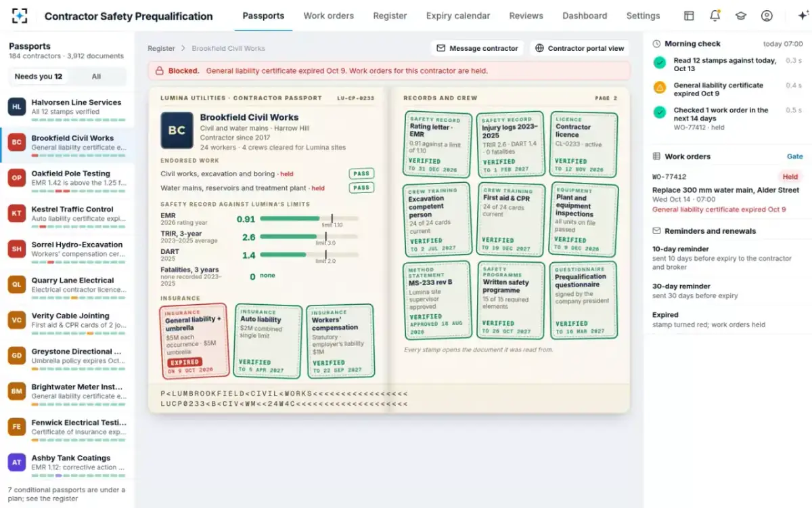Viewport: 812px width, 508px height.
Task: Click Message contractor button
Action: 477,48
